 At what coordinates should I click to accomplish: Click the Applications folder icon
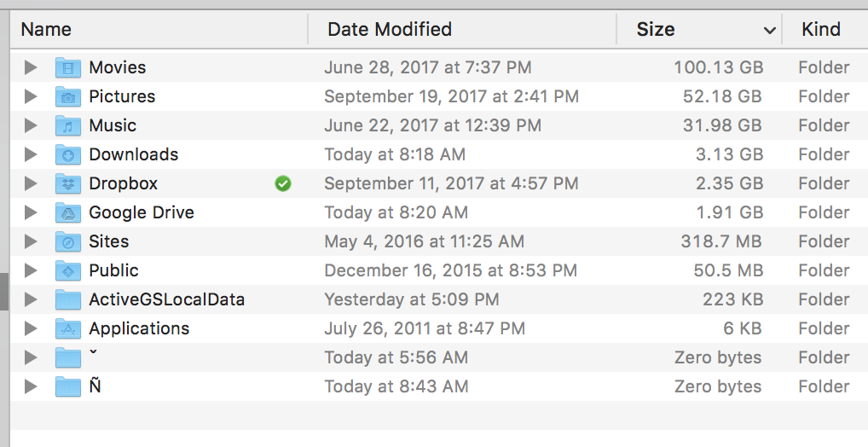point(68,328)
